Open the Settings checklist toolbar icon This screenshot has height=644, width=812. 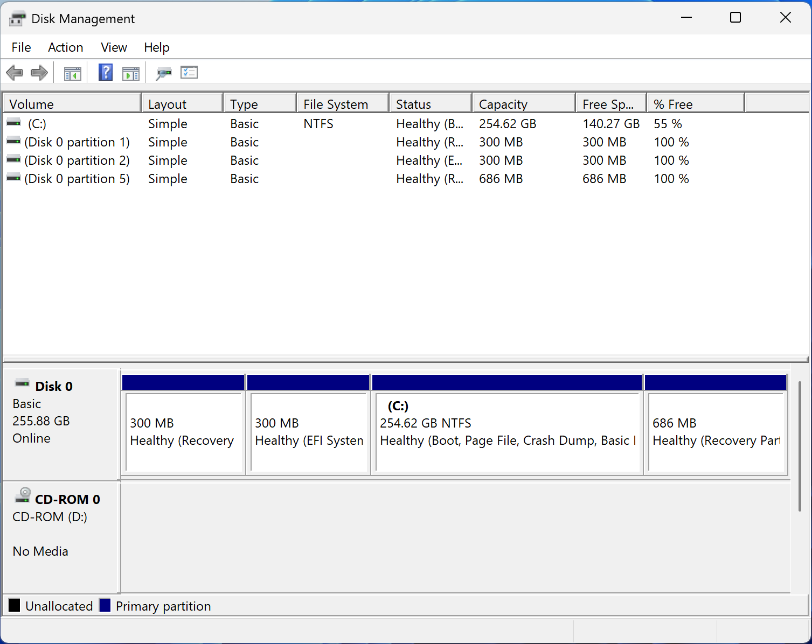click(189, 72)
